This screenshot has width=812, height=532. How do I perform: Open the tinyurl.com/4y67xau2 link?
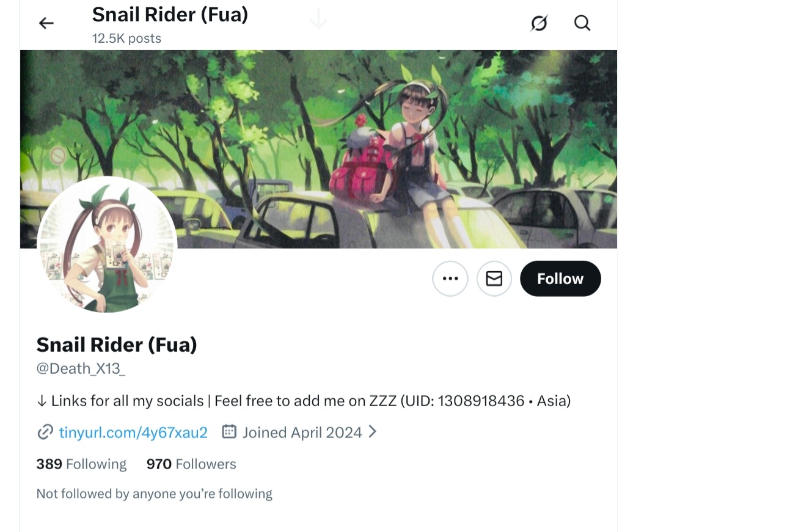pyautogui.click(x=133, y=432)
